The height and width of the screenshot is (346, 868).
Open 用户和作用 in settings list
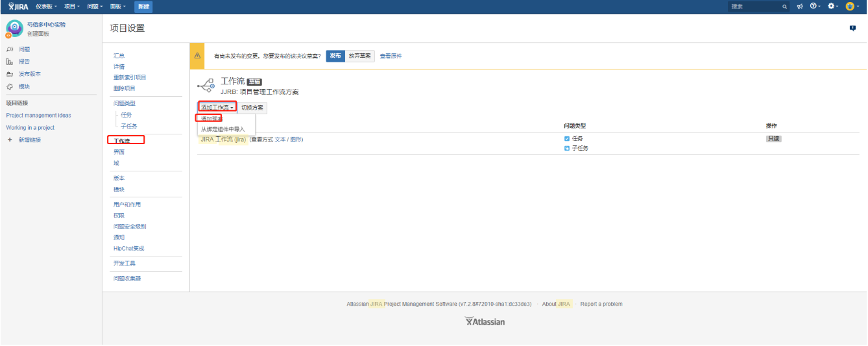click(x=127, y=204)
